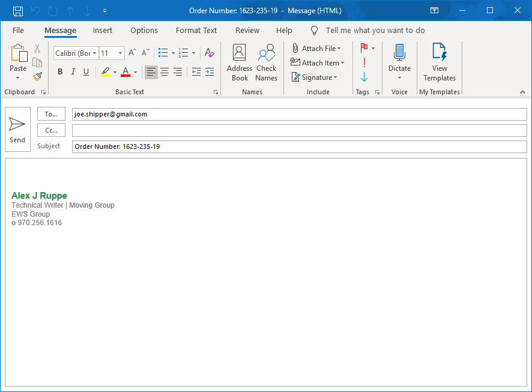Click the Check Names icon
532x392 pixels.
pyautogui.click(x=266, y=62)
